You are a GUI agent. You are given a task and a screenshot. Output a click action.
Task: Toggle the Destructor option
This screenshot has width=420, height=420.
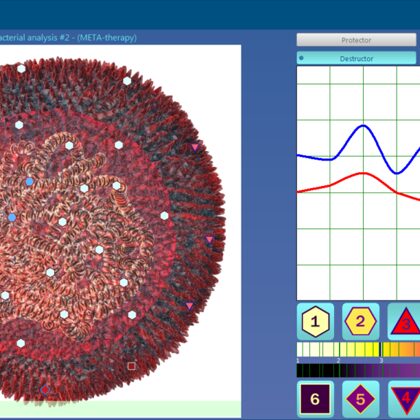click(356, 58)
